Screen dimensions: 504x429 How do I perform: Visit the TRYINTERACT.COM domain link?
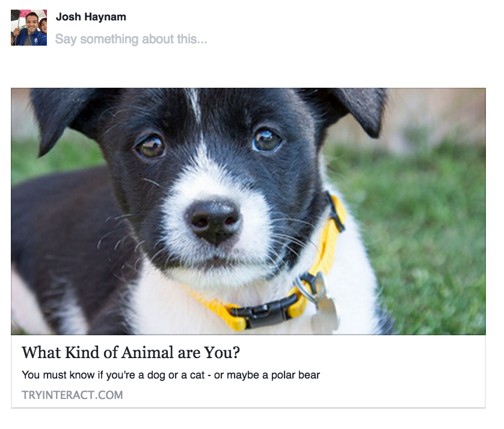click(72, 395)
